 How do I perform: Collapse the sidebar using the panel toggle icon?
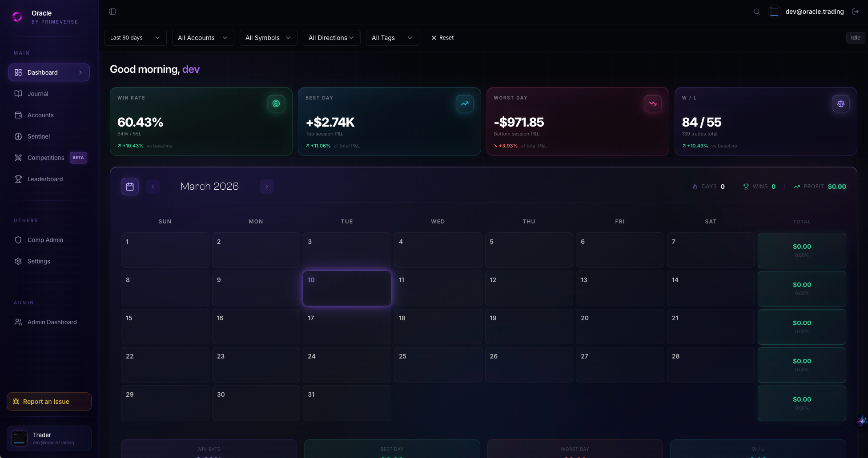coord(112,12)
